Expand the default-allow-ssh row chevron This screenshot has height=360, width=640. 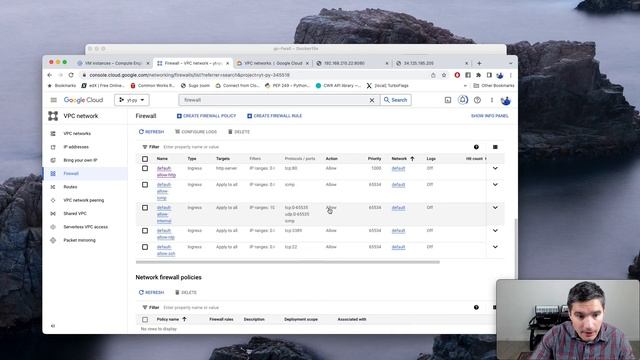click(495, 247)
